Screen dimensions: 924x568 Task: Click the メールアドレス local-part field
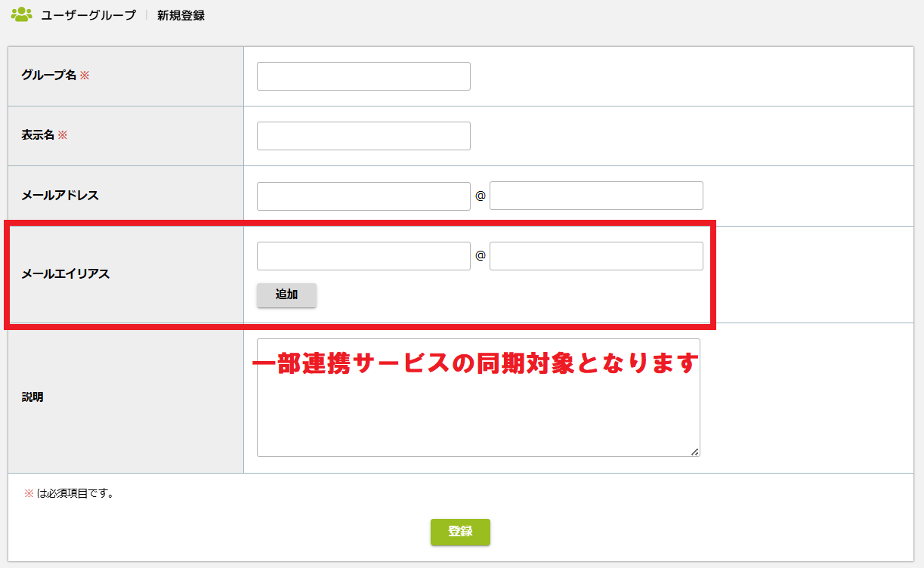click(x=363, y=196)
